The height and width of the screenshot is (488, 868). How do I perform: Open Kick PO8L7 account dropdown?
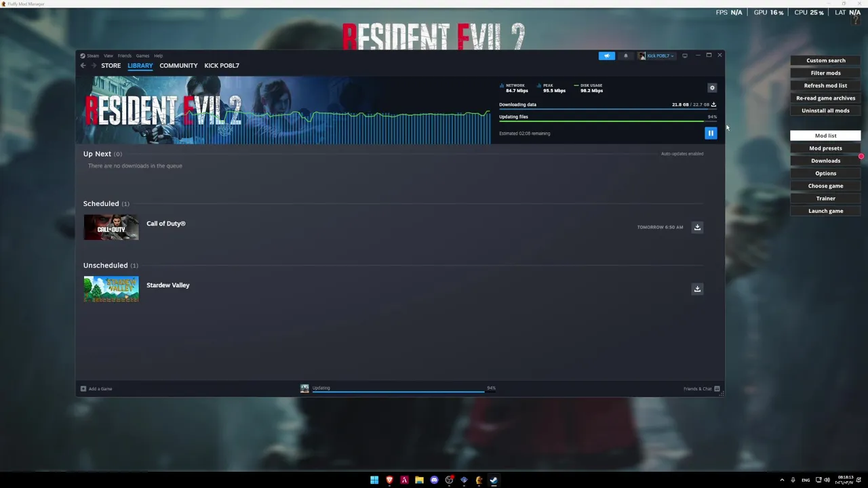click(x=656, y=56)
